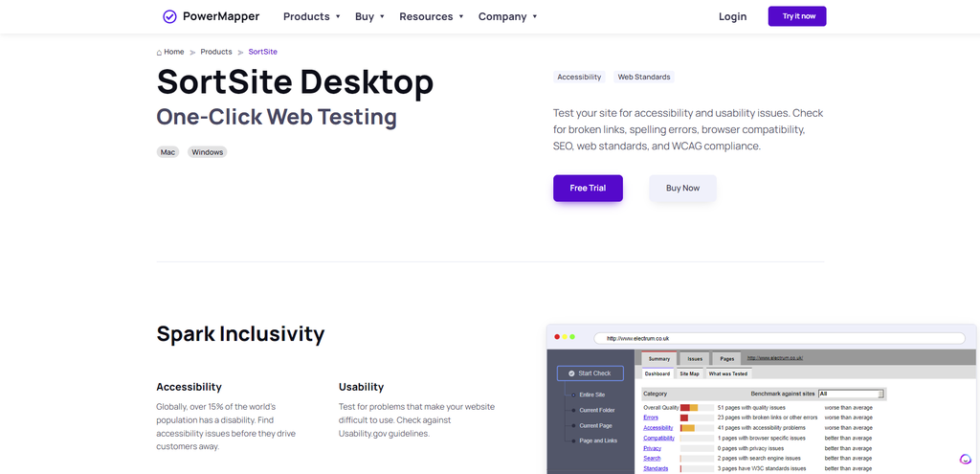The height and width of the screenshot is (474, 980).
Task: Click the Buy Now button
Action: point(682,189)
